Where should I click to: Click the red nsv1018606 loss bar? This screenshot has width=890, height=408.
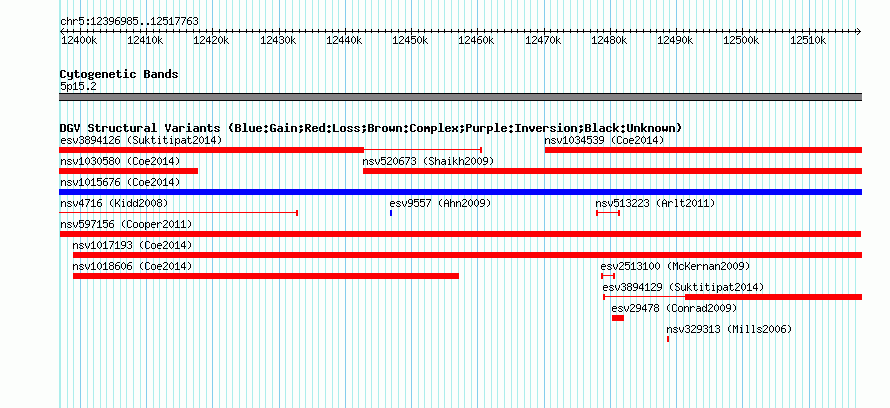click(266, 276)
